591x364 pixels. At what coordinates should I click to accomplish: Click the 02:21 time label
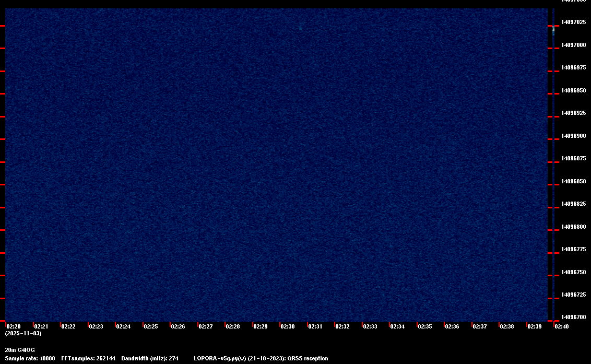coord(41,326)
